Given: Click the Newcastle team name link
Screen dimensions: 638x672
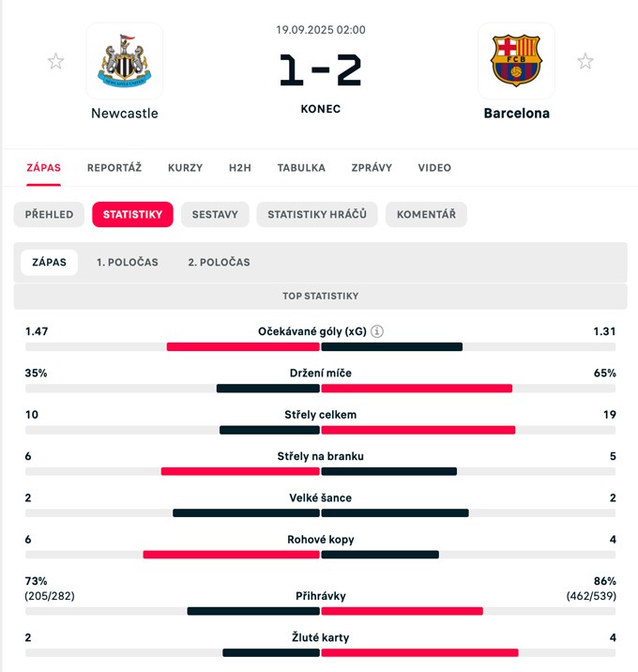Looking at the screenshot, I should point(125,114).
